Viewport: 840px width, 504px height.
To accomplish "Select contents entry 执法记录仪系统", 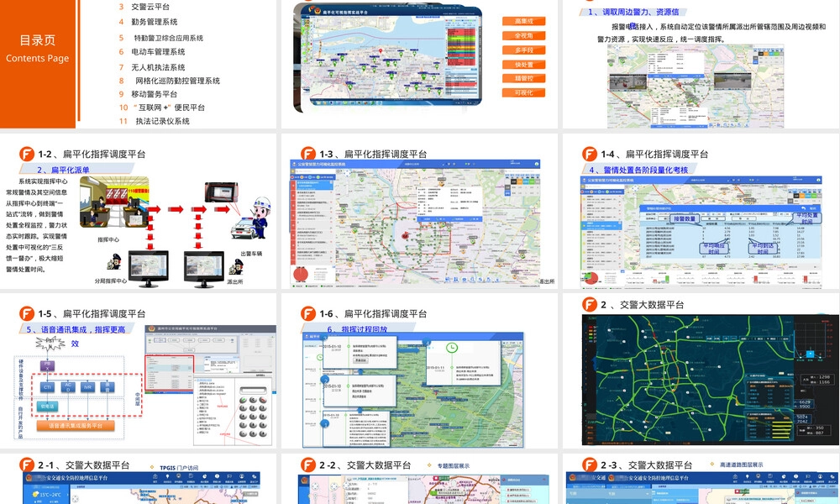I will 162,122.
